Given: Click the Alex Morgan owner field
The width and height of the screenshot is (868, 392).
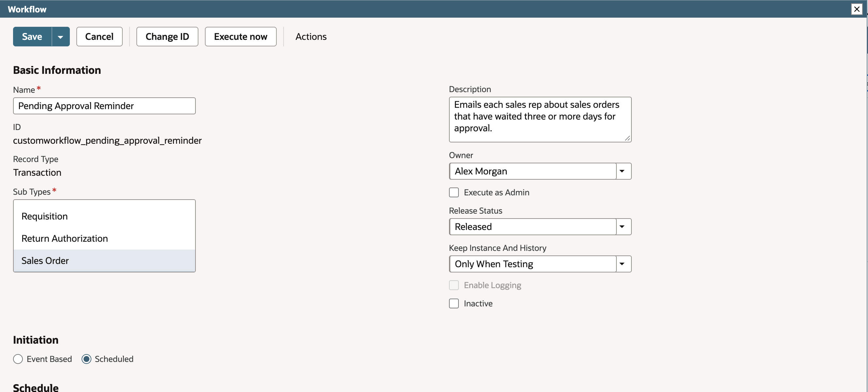Looking at the screenshot, I should point(533,171).
